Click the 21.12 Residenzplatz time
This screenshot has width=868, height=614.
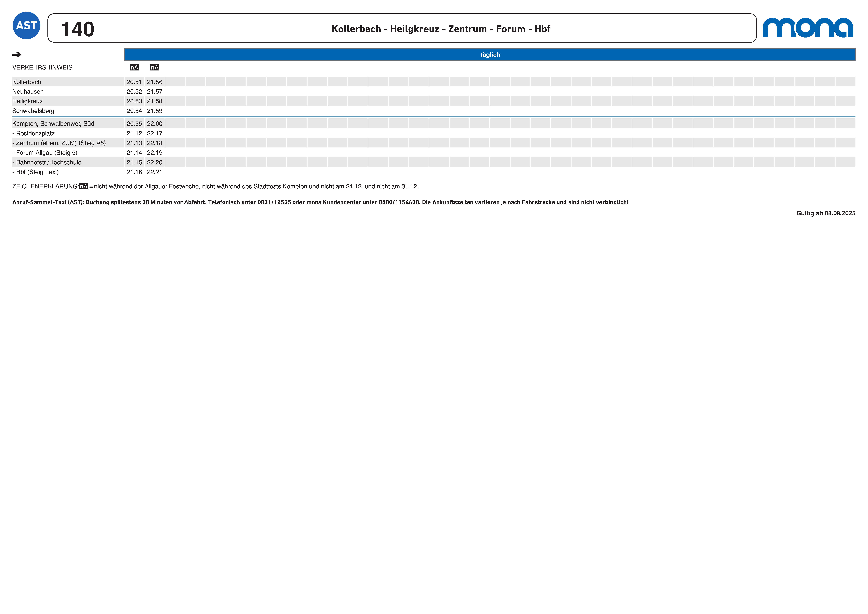(134, 133)
